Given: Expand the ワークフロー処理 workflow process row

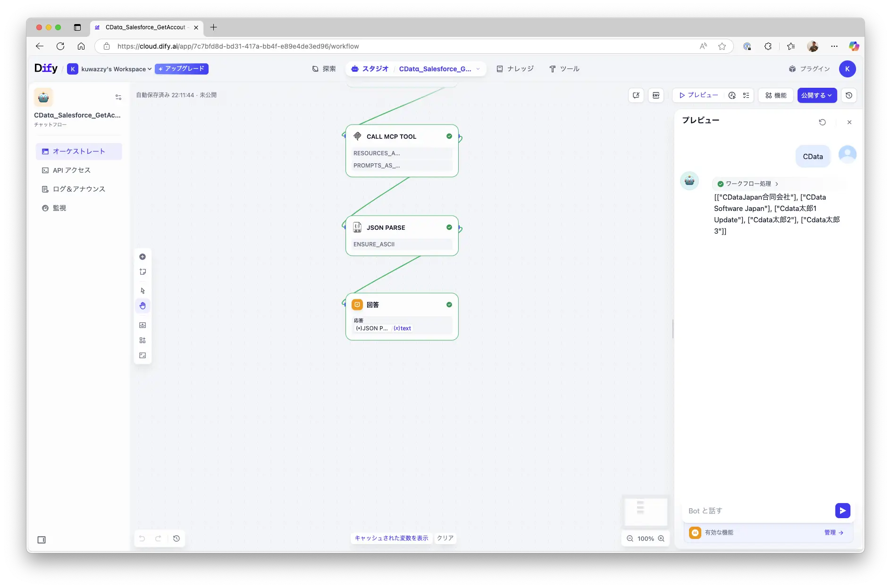Looking at the screenshot, I should (x=748, y=184).
